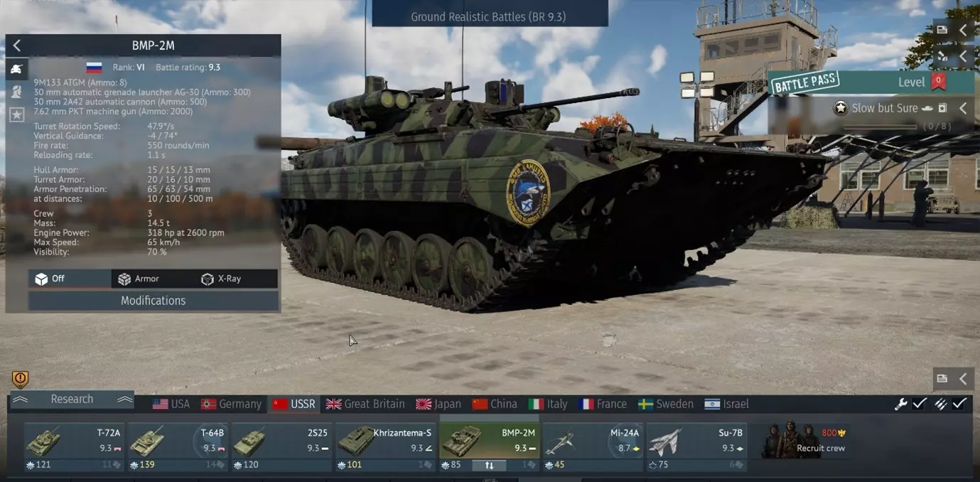Click the auto-refill ammunition icon

(940, 404)
